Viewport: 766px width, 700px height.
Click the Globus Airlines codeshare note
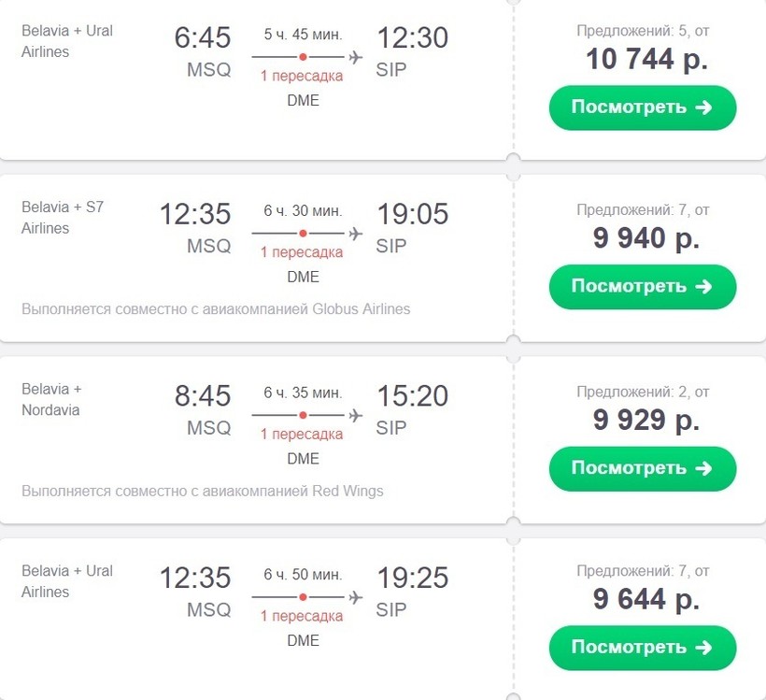point(216,308)
